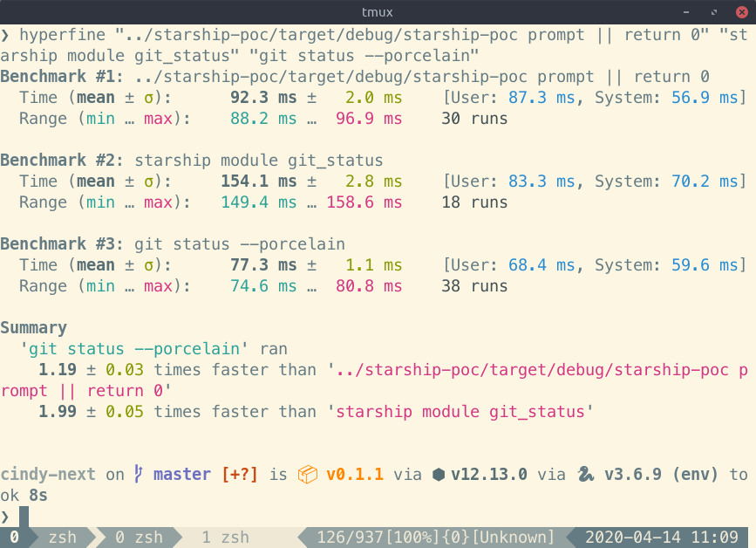
Task: Click the mean time 154.1 ms
Action: pos(259,182)
